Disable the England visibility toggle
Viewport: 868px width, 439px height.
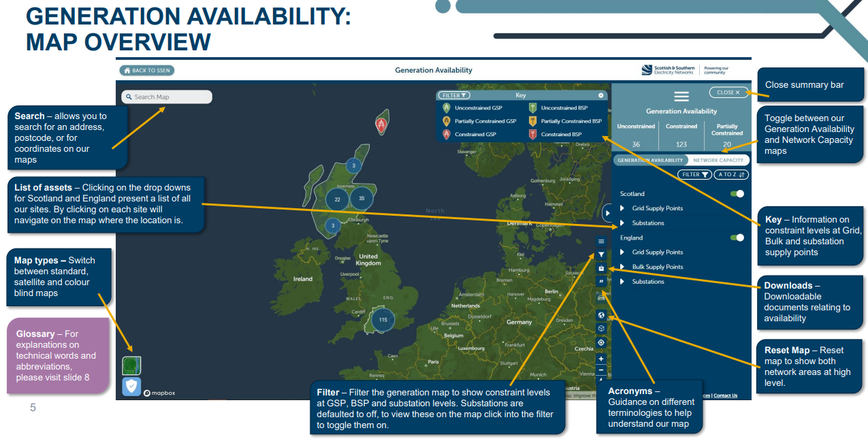(736, 237)
